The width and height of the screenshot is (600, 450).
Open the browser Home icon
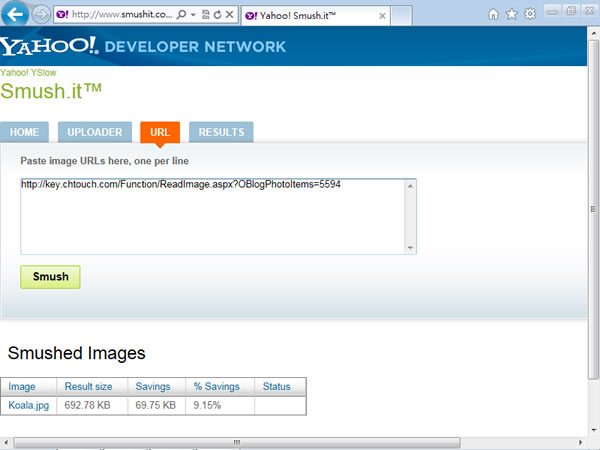tap(493, 15)
